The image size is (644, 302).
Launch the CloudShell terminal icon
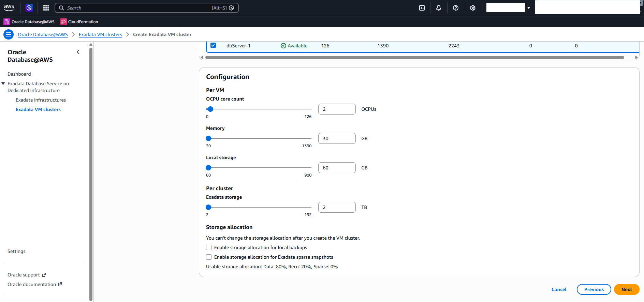tap(422, 8)
